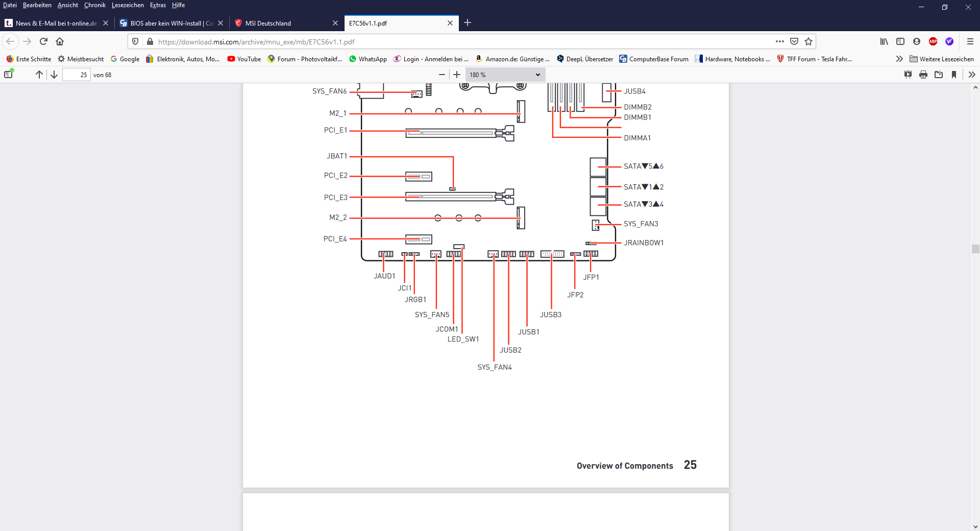The height and width of the screenshot is (531, 980).
Task: Open Amazon.de bookmark
Action: tap(512, 59)
